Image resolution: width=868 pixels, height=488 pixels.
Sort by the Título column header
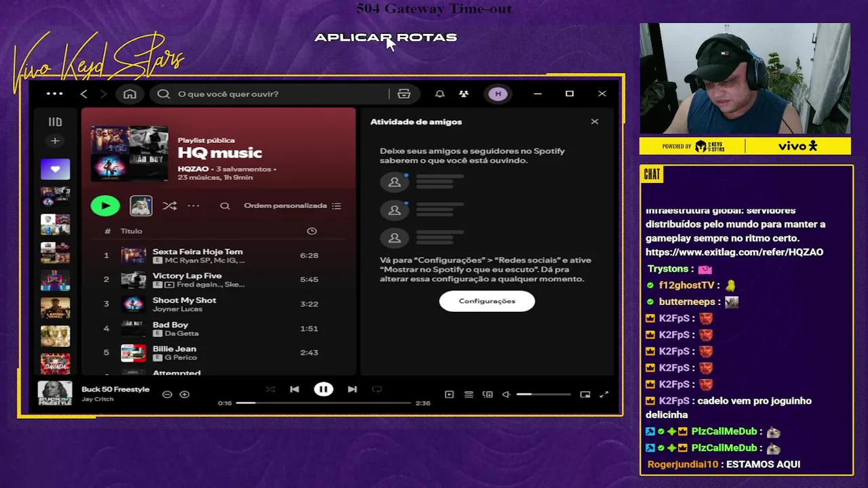click(132, 231)
